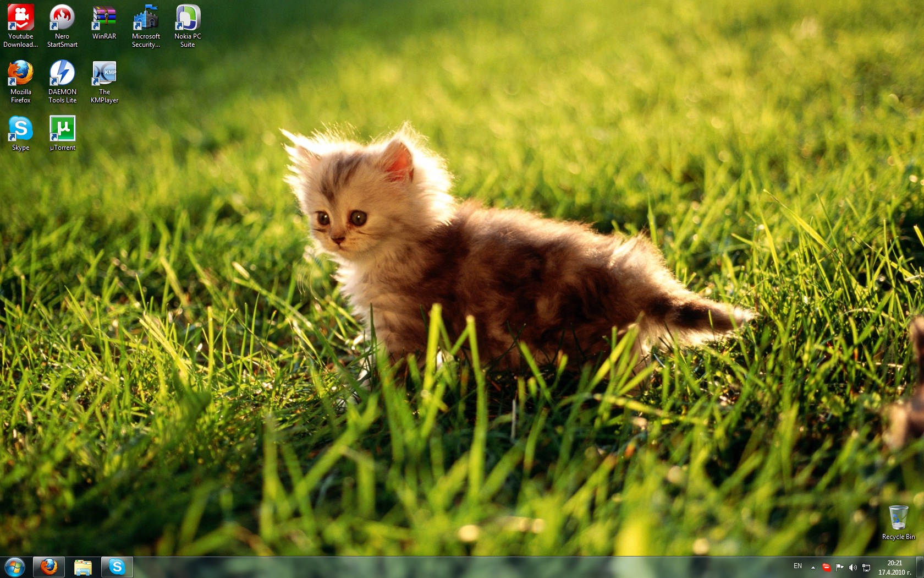Select the DAEMON Tools Lite icon
Screen dimensions: 924x578
pos(62,81)
